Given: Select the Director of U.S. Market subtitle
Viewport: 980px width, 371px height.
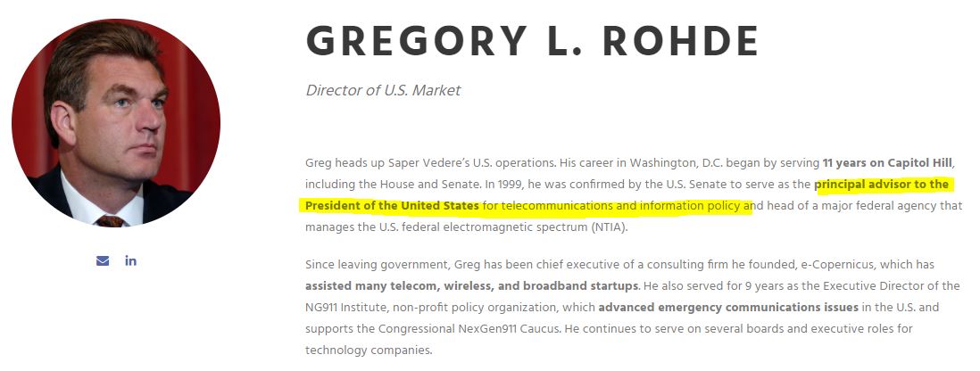Looking at the screenshot, I should click(383, 91).
